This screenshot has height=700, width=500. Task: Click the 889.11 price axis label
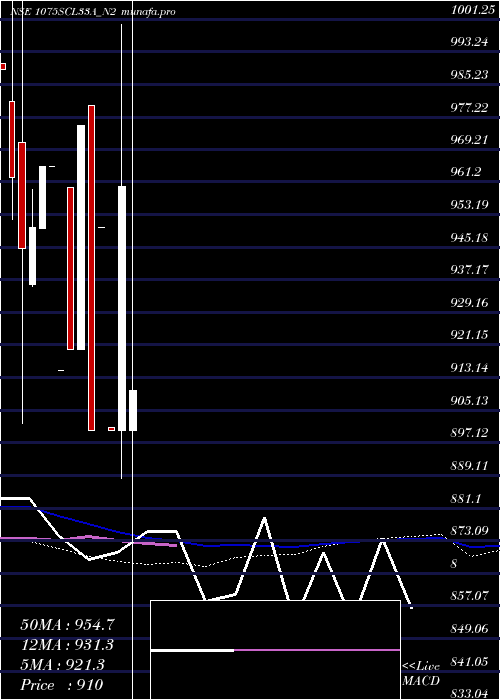click(x=469, y=466)
